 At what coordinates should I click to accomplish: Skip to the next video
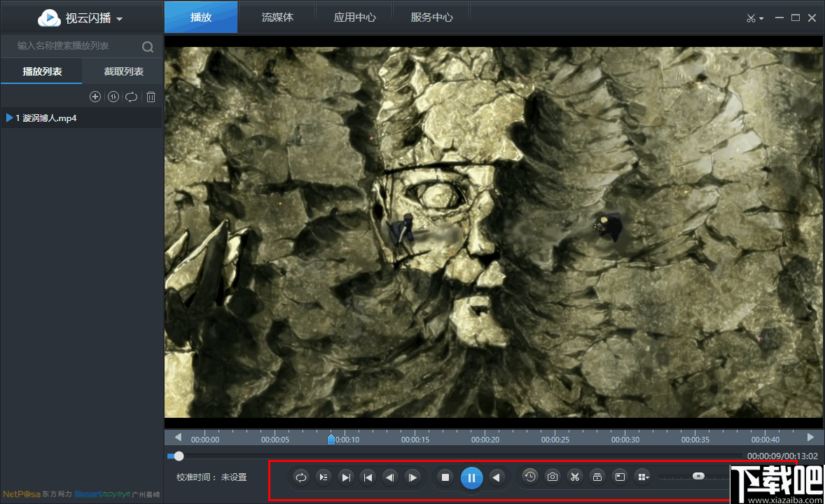point(346,477)
